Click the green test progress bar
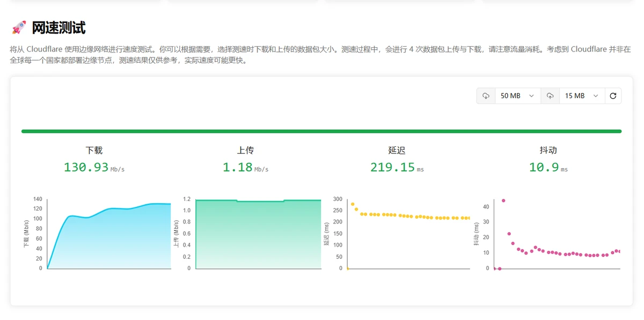 (321, 131)
